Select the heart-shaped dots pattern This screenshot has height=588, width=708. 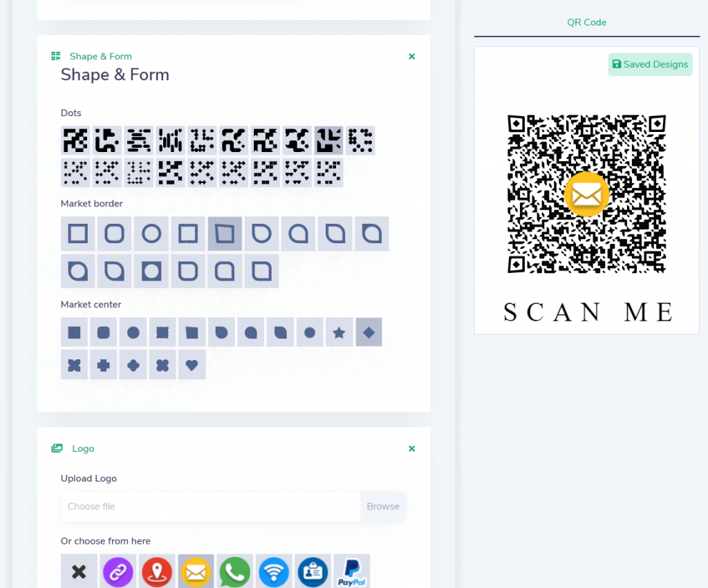(297, 172)
